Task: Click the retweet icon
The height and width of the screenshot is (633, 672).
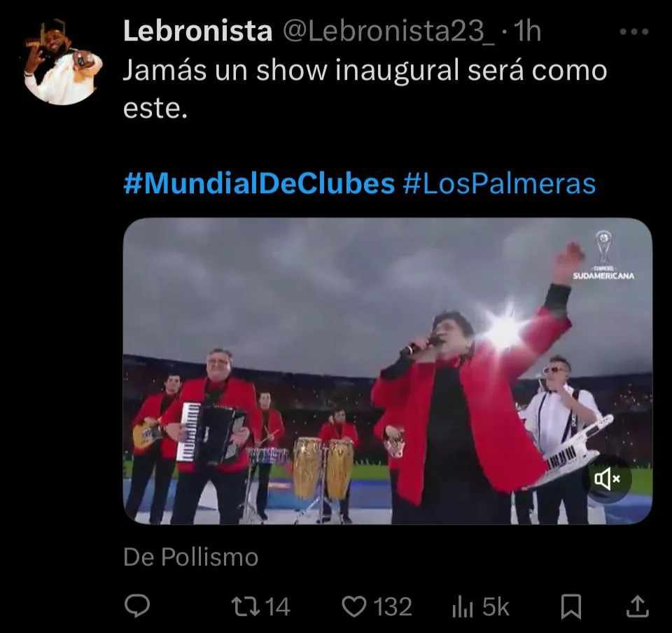Action: coord(246,607)
